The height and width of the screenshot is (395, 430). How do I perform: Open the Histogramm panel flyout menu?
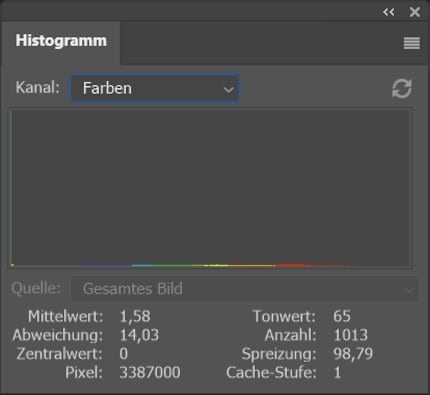(412, 43)
